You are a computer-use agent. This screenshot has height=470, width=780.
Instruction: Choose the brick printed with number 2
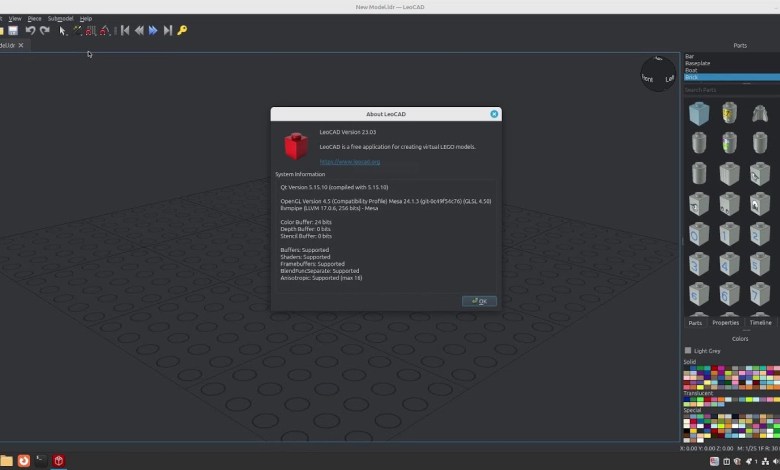point(760,234)
